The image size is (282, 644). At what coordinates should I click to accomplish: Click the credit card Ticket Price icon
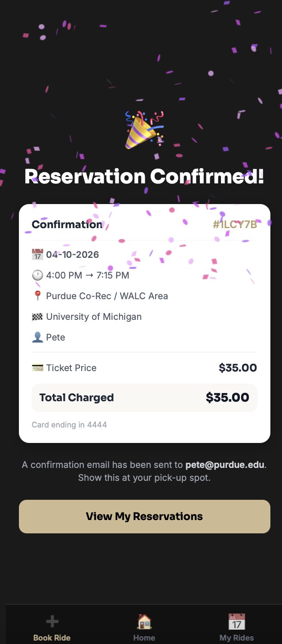click(x=38, y=368)
